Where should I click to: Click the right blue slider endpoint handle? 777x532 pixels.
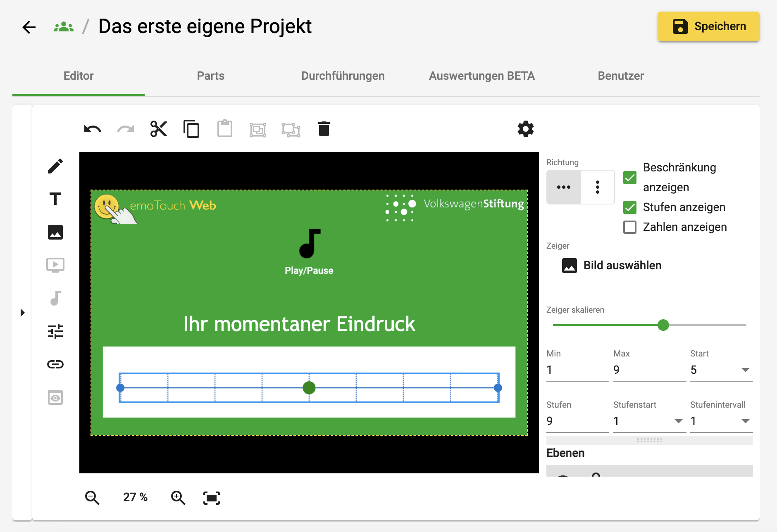[498, 388]
